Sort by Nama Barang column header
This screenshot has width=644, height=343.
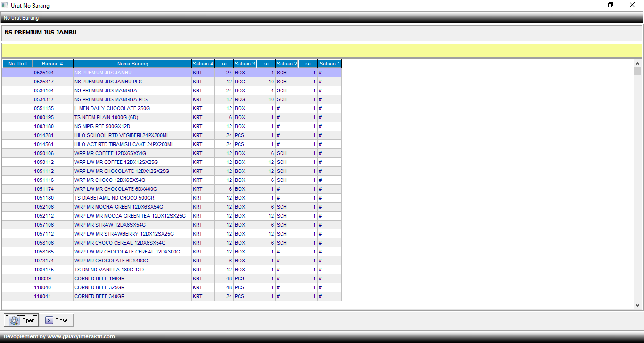pos(132,64)
